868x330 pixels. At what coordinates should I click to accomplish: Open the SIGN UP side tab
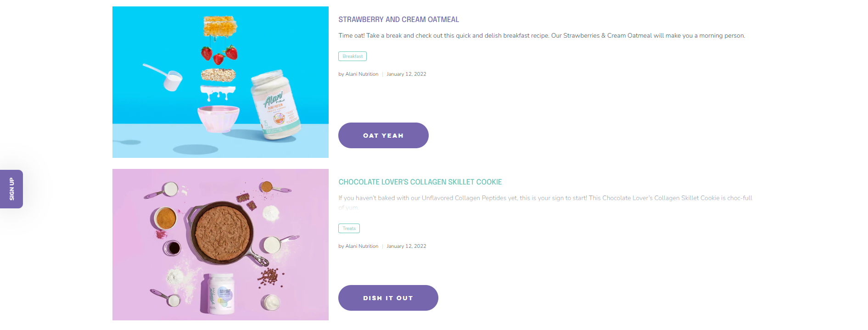coord(11,189)
